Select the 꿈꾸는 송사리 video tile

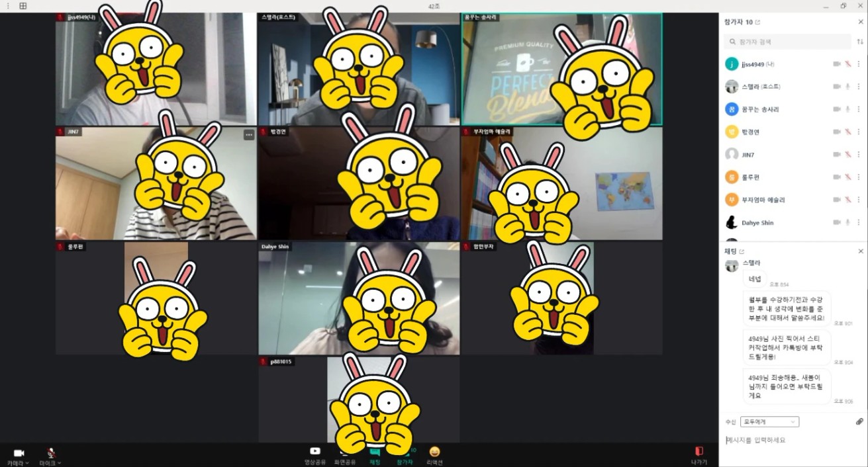(x=562, y=69)
